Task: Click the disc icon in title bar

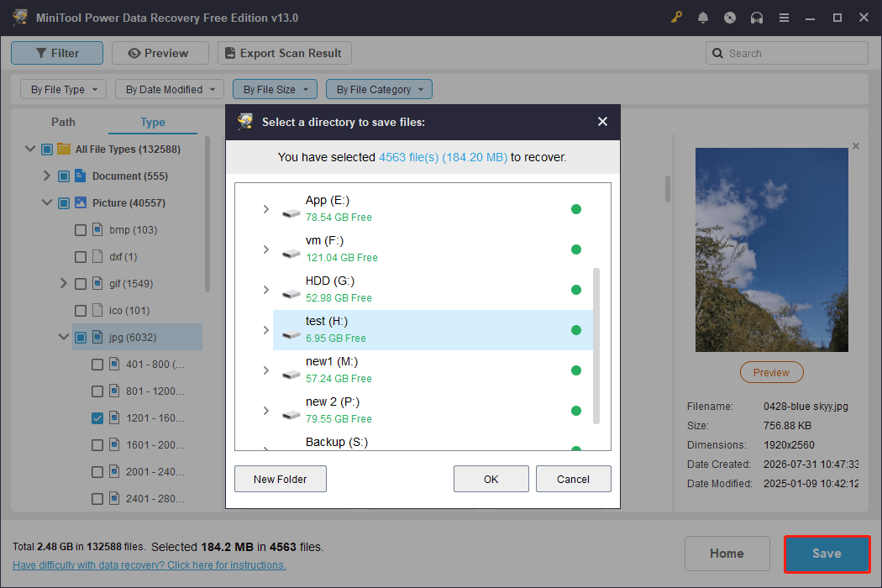Action: coord(730,18)
